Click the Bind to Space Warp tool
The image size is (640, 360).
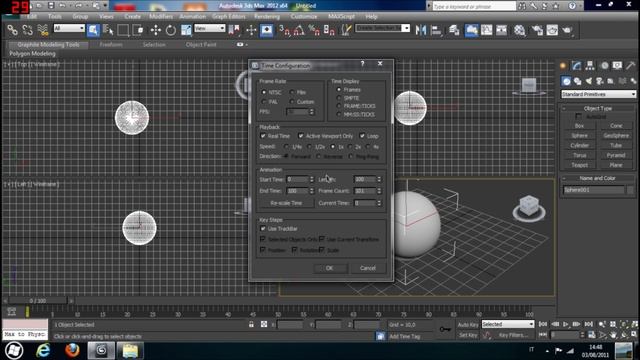42,30
